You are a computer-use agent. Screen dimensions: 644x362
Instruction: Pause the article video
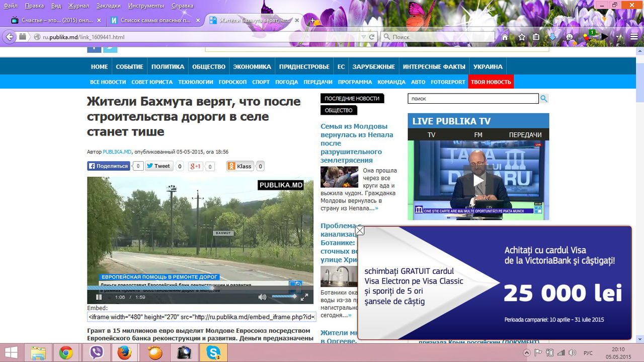click(99, 297)
